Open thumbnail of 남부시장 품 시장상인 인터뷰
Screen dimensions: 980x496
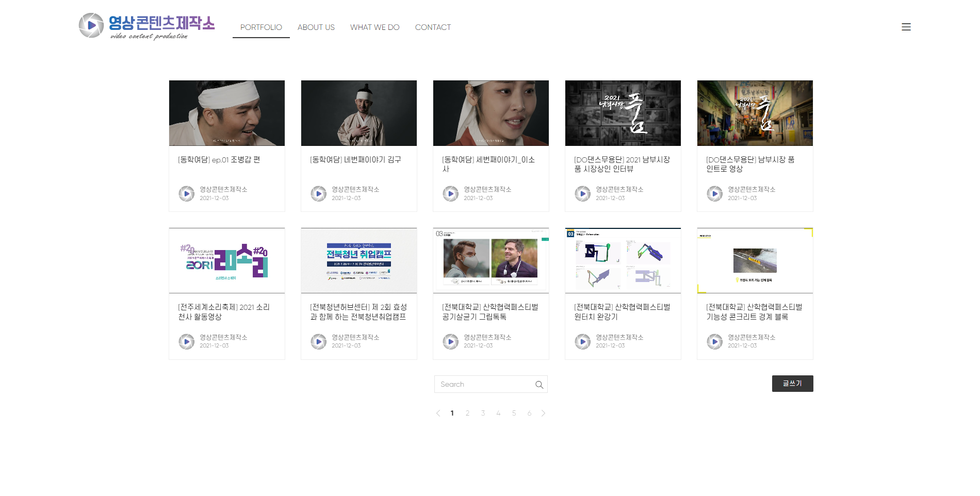point(623,113)
